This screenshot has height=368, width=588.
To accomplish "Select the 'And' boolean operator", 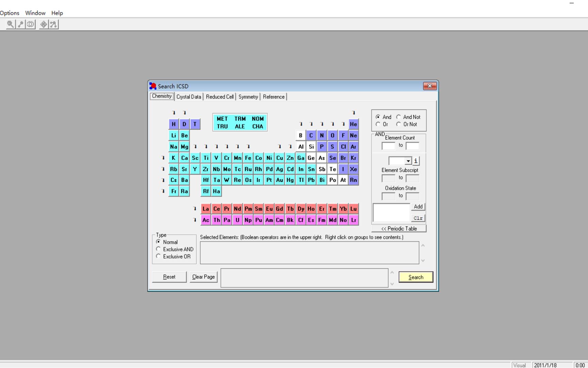I will click(x=383, y=117).
